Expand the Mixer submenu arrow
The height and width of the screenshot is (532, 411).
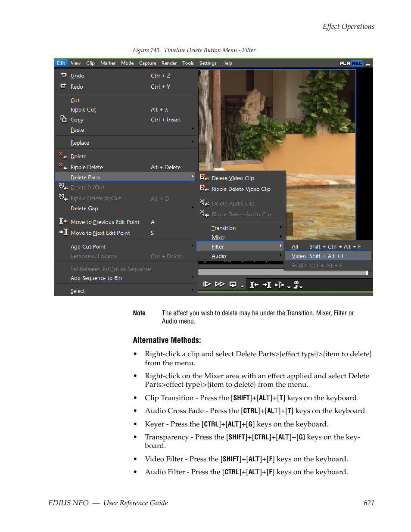[281, 236]
